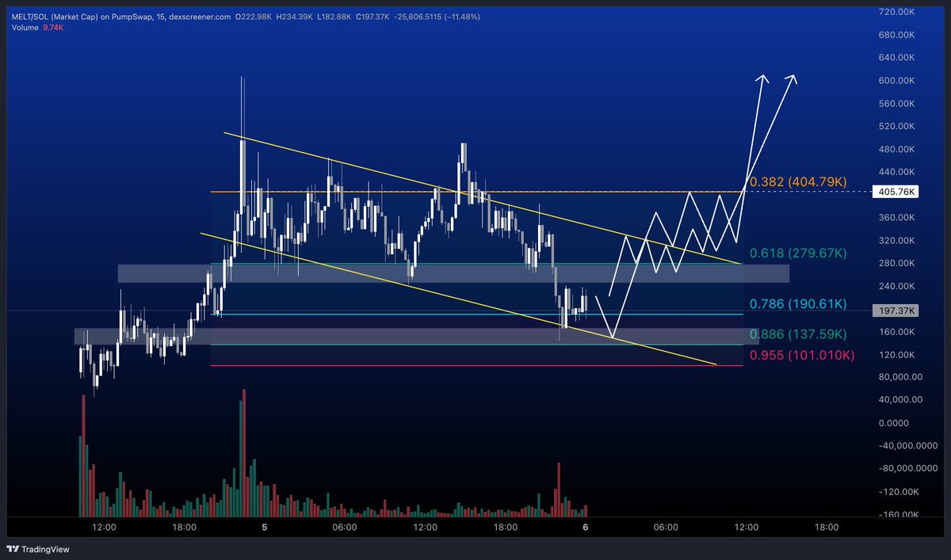Click the 405.76K price tag on axis
The image size is (951, 560).
896,192
